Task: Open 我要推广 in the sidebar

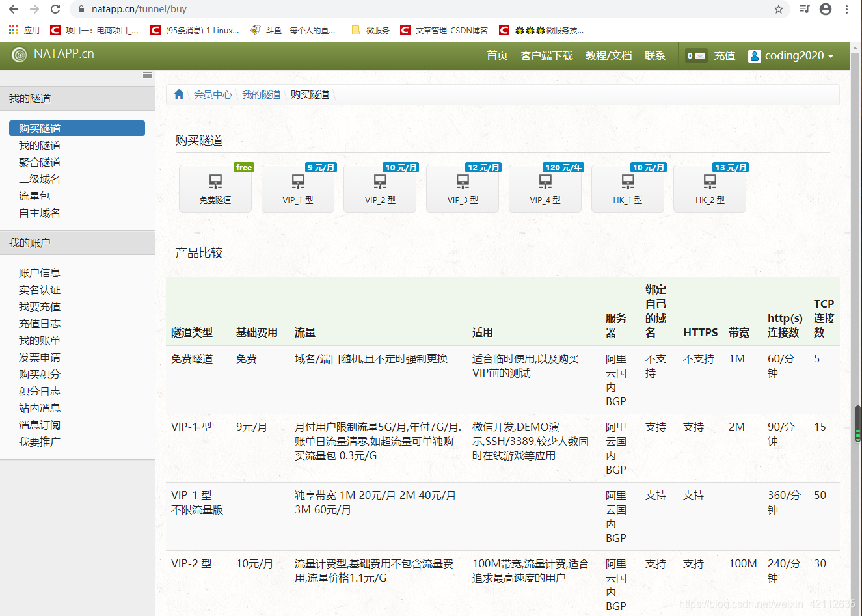Action: click(40, 442)
